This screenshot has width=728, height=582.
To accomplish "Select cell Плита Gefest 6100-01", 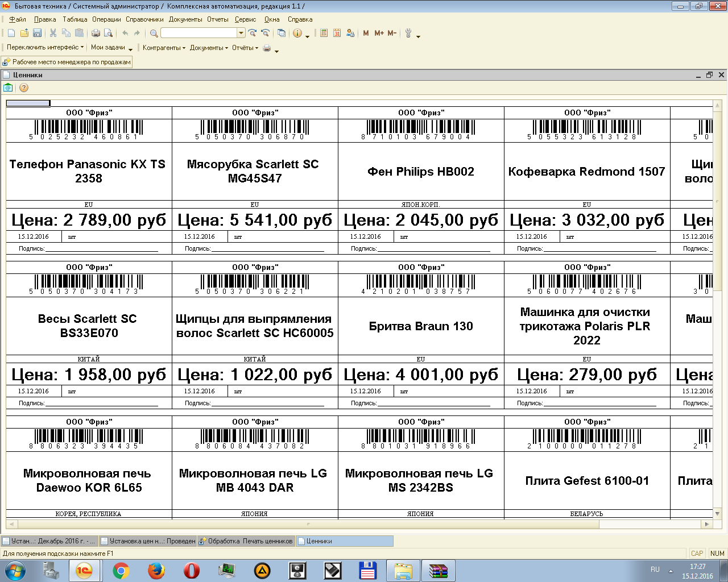I will click(x=587, y=481).
